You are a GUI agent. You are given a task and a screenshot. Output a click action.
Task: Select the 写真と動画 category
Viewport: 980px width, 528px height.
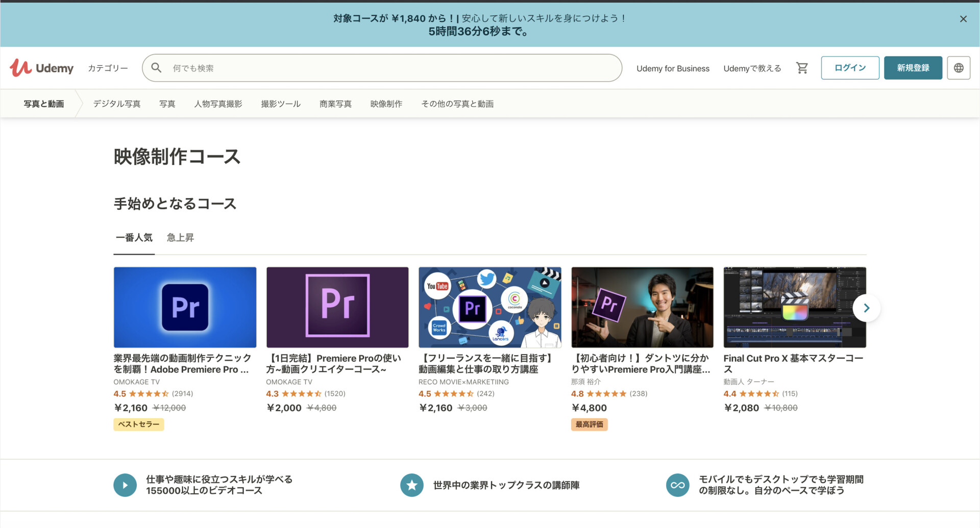[44, 104]
